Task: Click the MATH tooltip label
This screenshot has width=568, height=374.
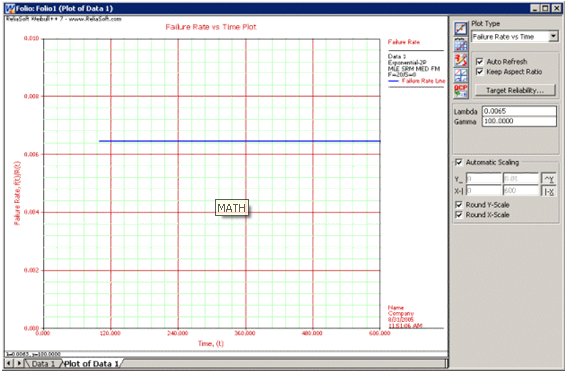Action: (x=232, y=208)
